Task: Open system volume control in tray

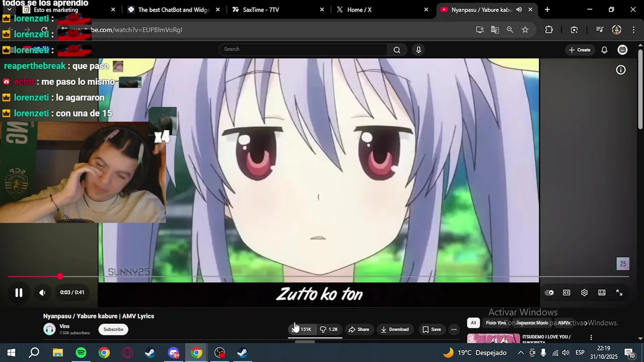Action: (x=566, y=353)
